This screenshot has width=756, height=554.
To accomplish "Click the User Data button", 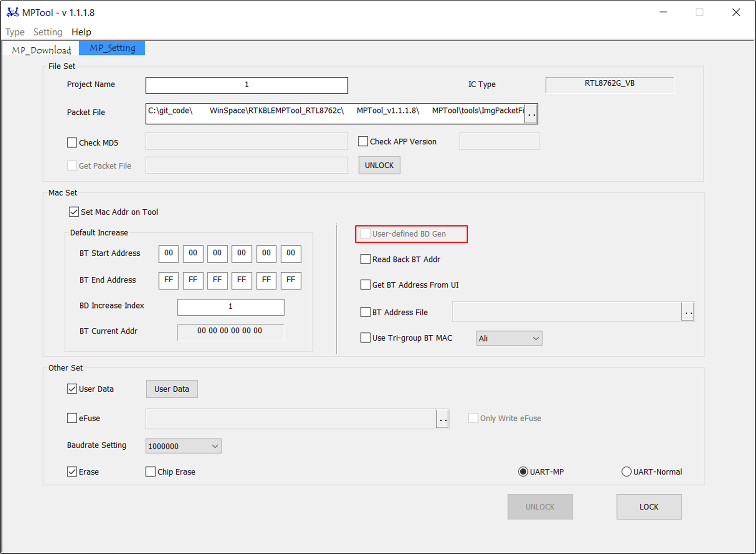I will pos(172,389).
